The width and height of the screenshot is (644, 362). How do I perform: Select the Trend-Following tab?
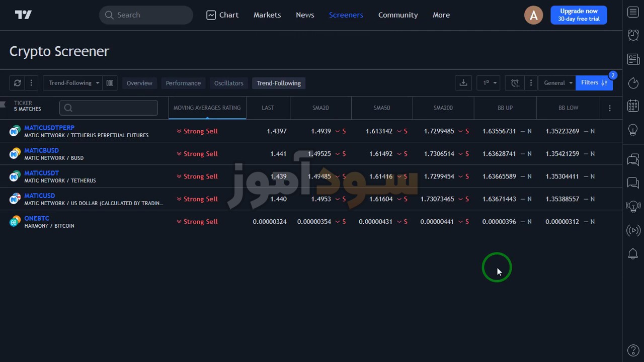(x=279, y=83)
